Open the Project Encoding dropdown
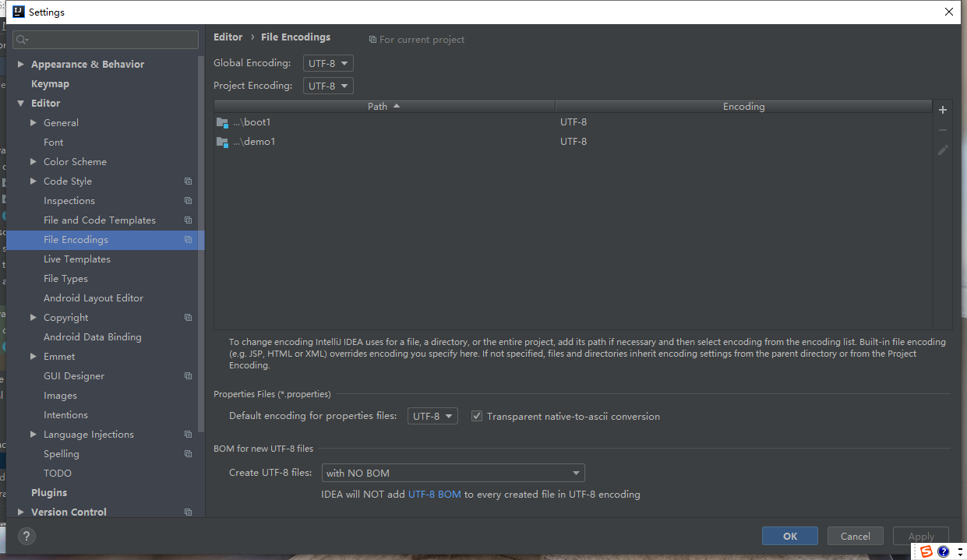The width and height of the screenshot is (967, 560). (x=328, y=86)
